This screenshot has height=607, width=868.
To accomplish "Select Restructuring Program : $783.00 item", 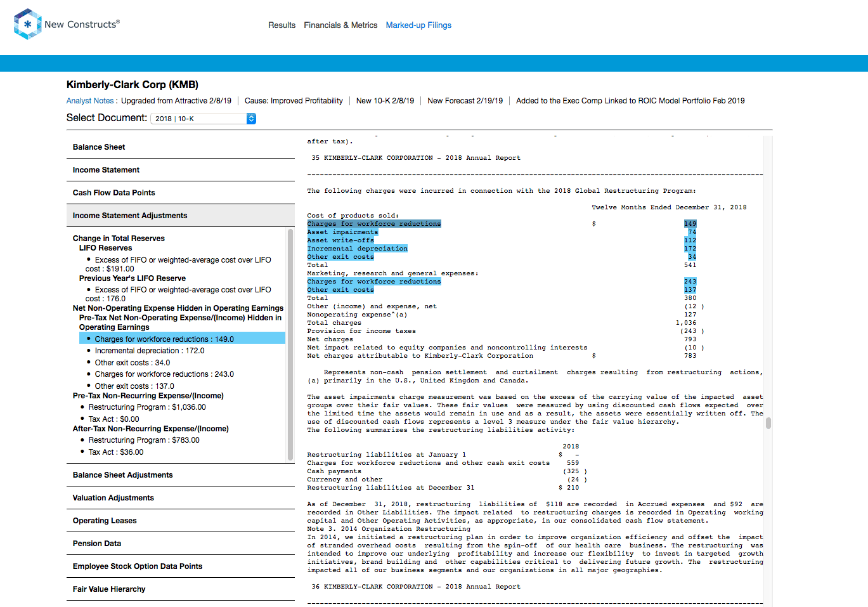I will pos(144,440).
